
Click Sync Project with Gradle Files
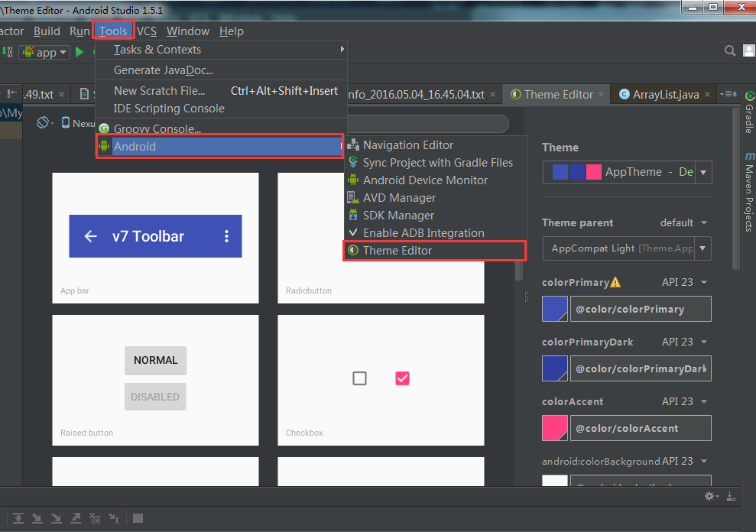(437, 163)
